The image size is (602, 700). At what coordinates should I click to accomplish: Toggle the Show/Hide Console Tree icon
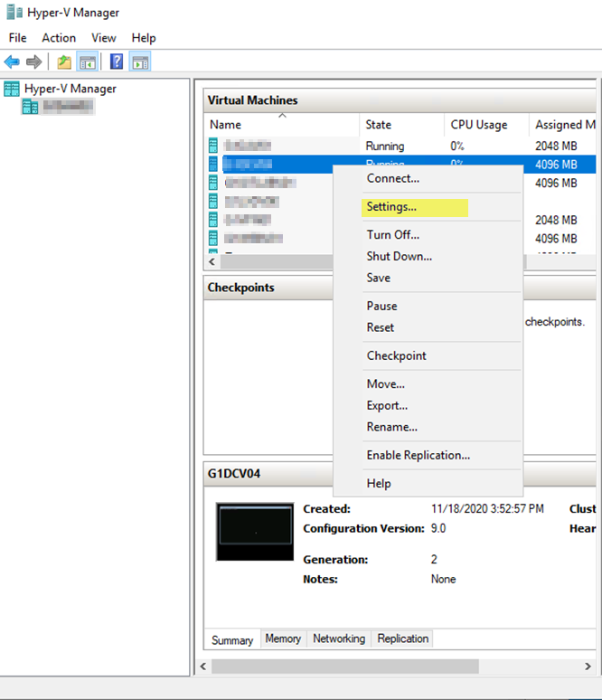88,61
